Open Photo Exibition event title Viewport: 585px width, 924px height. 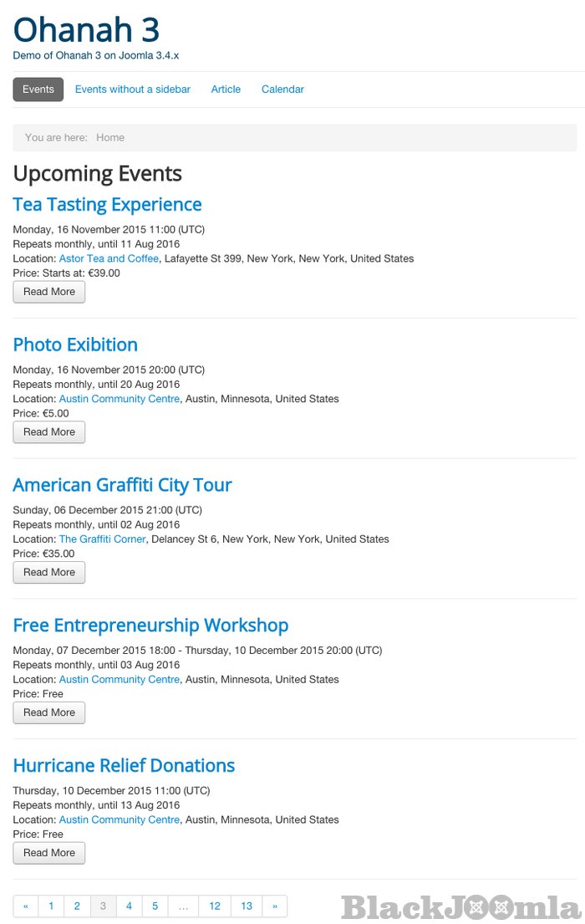tap(75, 345)
